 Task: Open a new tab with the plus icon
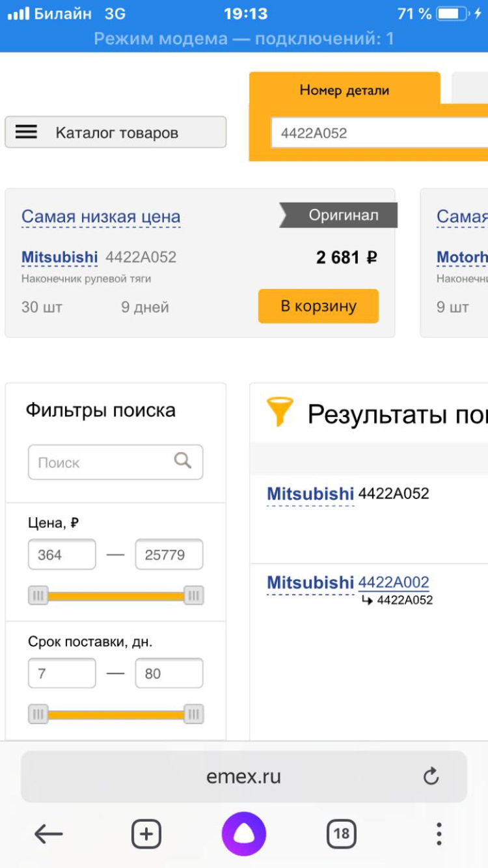146,833
